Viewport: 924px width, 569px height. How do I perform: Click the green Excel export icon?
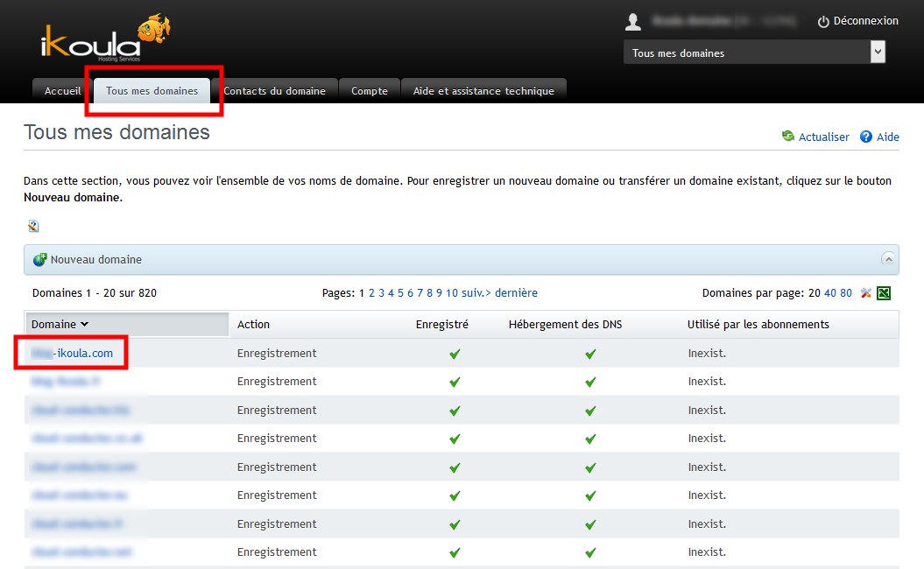[x=884, y=293]
